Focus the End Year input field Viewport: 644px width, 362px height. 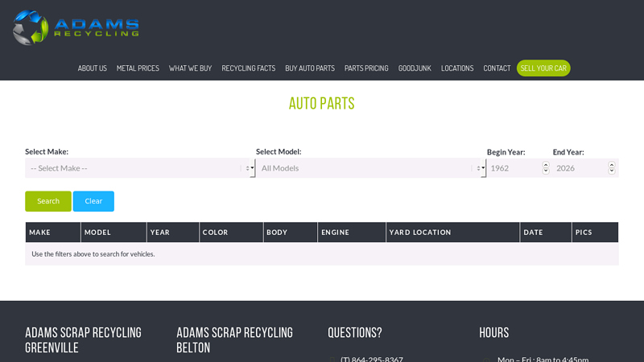580,168
